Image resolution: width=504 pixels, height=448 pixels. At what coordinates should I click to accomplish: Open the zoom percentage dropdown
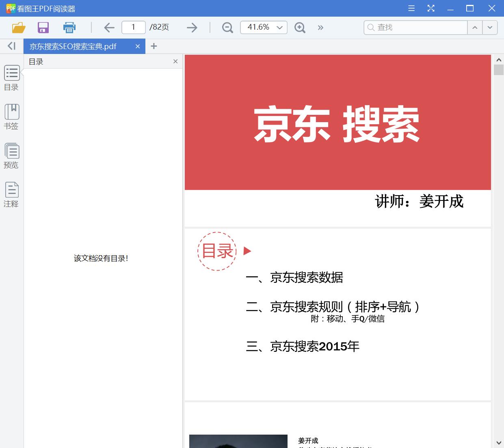pos(279,27)
